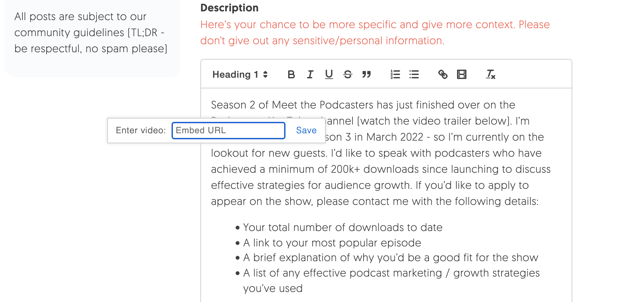Create a bulleted list

(x=414, y=74)
